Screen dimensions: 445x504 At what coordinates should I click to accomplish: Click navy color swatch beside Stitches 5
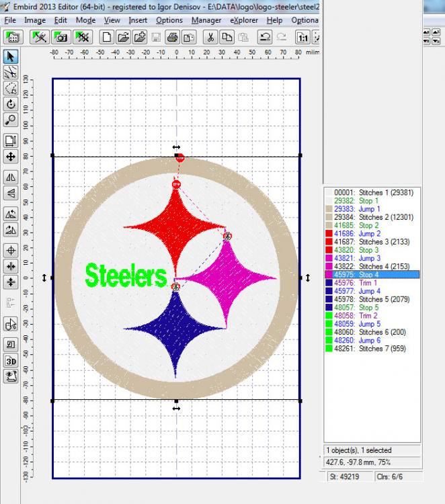(329, 299)
